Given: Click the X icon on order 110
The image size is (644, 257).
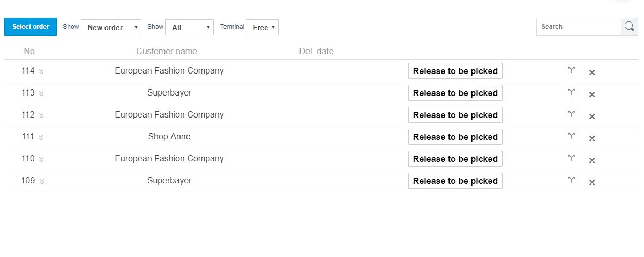Looking at the screenshot, I should (592, 160).
